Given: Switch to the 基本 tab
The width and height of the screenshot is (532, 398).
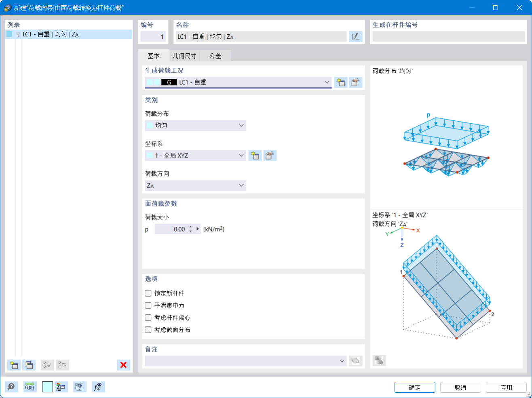Looking at the screenshot, I should tap(154, 56).
